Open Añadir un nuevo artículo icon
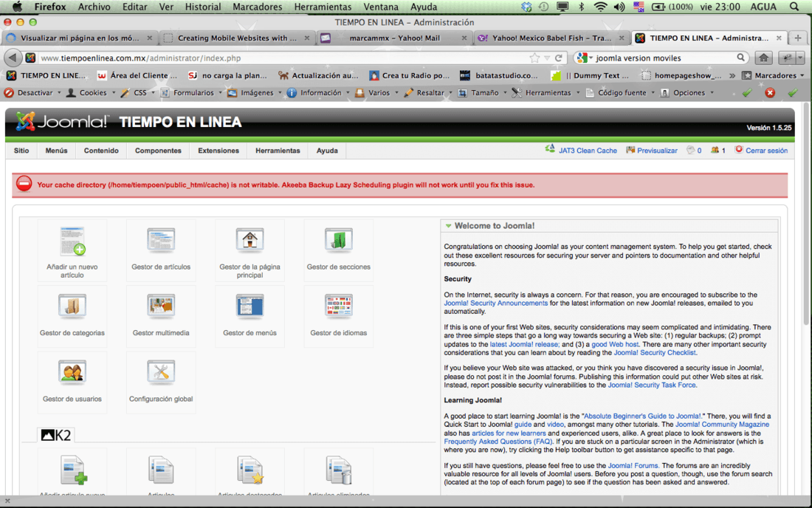Viewport: 812px width, 508px height. tap(72, 241)
